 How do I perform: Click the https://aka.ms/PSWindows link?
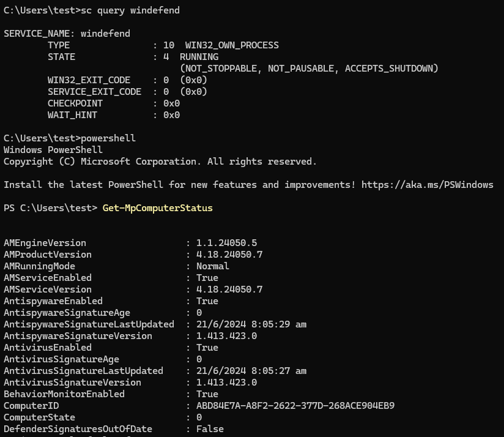pos(427,185)
